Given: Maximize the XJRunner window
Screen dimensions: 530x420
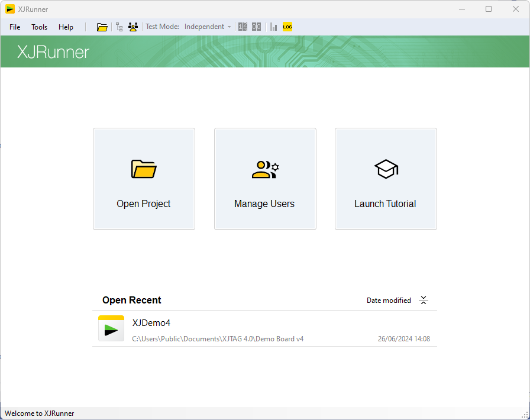Looking at the screenshot, I should point(489,9).
